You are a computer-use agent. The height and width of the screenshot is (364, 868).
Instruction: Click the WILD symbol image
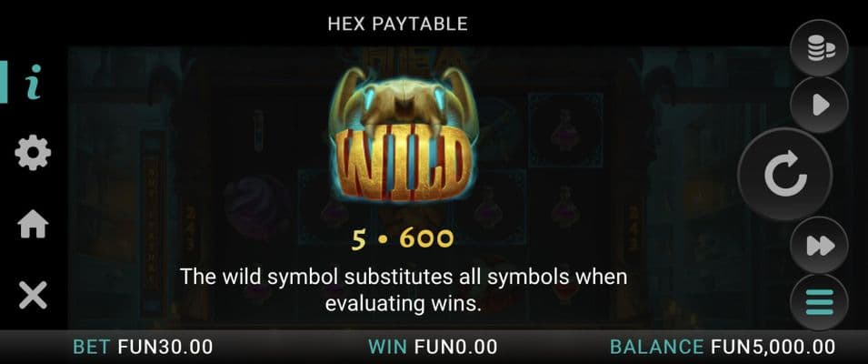[403, 136]
